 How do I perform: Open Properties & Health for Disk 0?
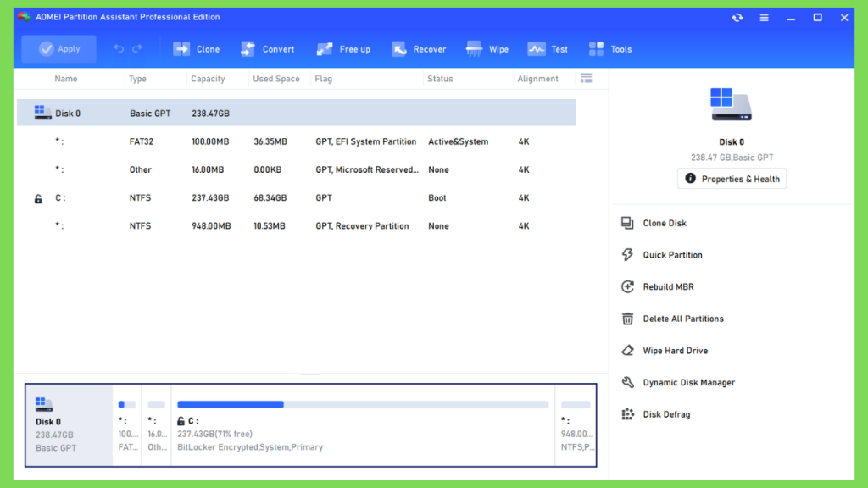tap(732, 179)
